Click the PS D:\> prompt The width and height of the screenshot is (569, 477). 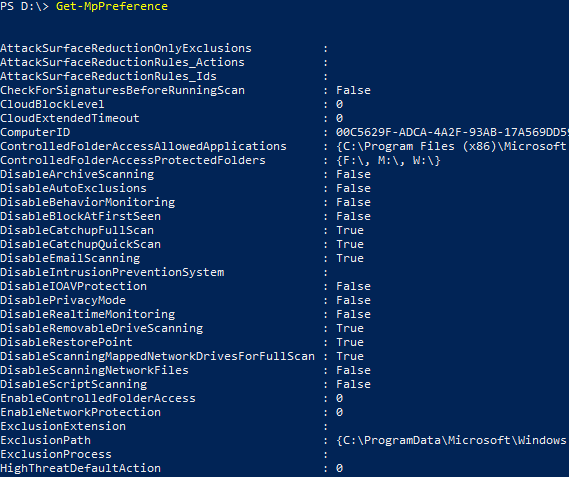[24, 7]
